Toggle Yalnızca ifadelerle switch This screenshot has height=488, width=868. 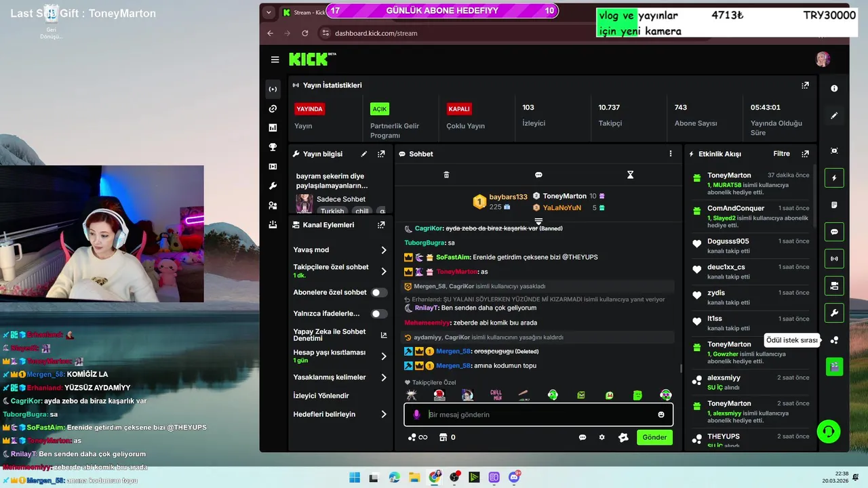[x=379, y=314]
